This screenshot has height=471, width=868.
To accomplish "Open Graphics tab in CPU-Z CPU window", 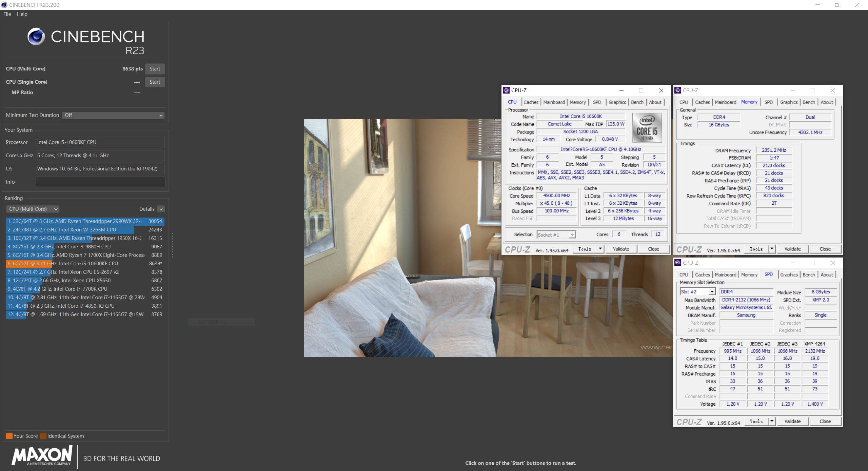I will [617, 102].
